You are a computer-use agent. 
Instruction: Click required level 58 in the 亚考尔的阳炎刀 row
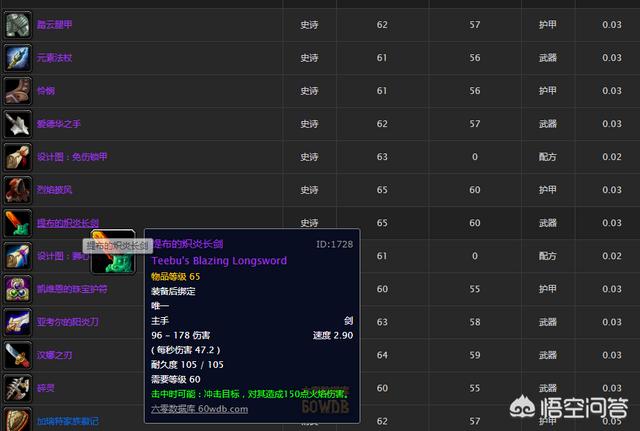[475, 322]
